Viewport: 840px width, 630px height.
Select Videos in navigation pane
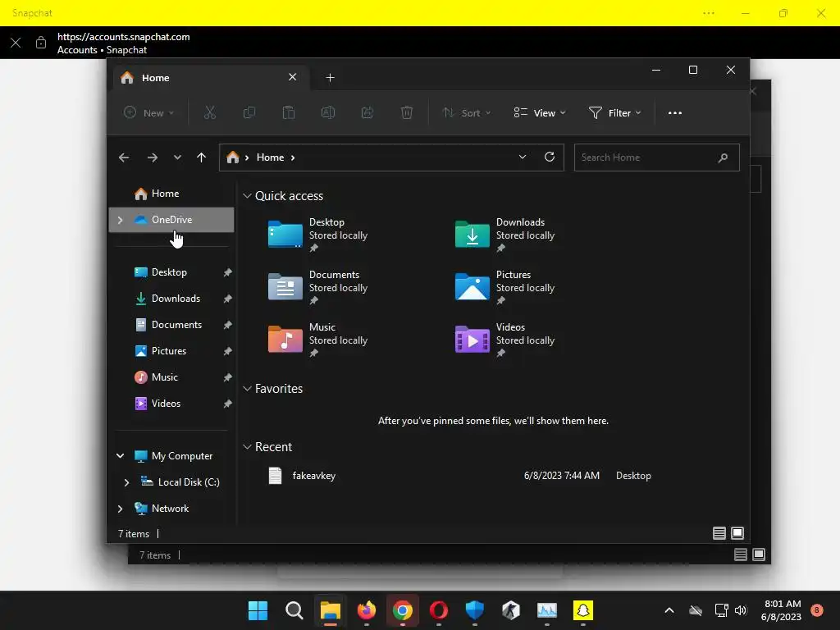pos(171,404)
